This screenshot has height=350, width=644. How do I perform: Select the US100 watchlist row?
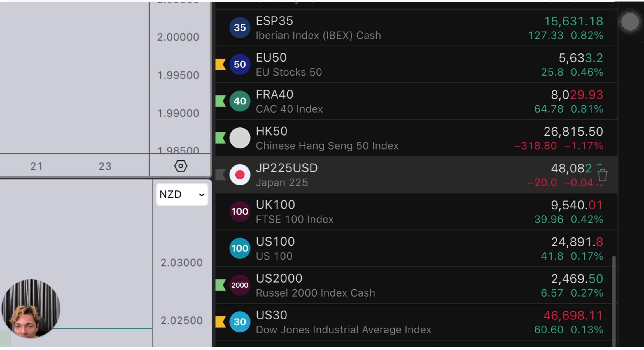[x=392, y=248]
